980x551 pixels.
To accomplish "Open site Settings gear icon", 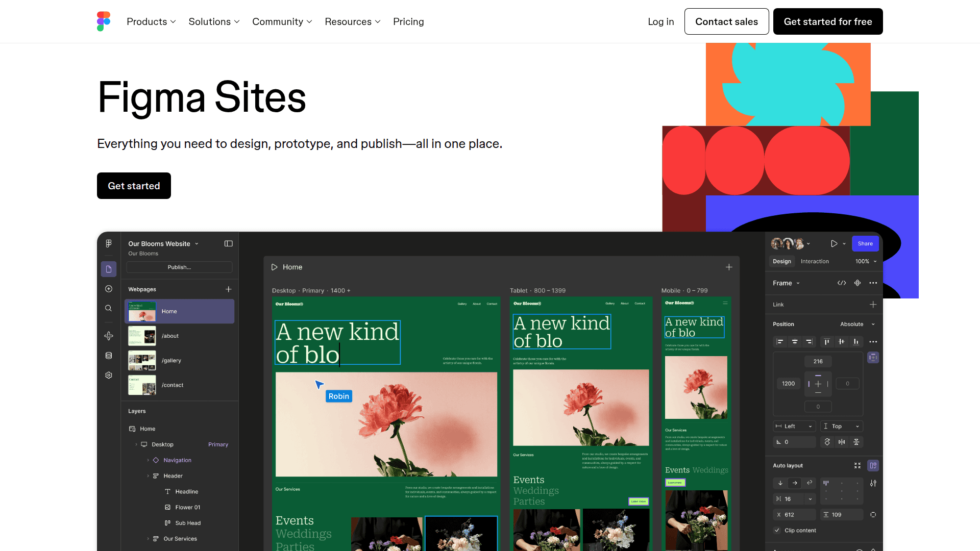I will click(x=109, y=375).
